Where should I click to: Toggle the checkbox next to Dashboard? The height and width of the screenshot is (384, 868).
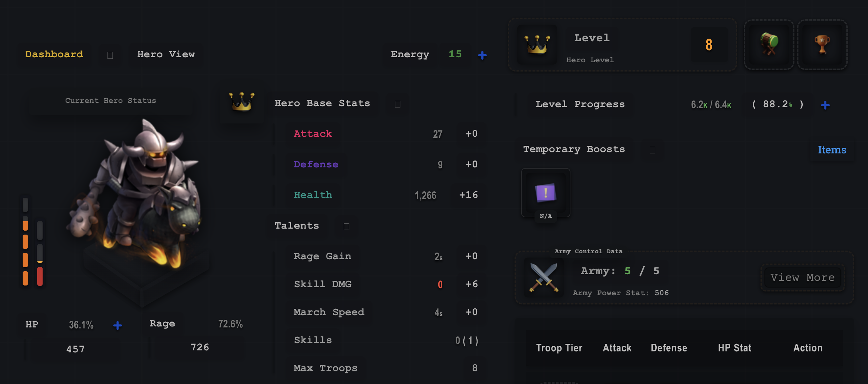[x=110, y=55]
